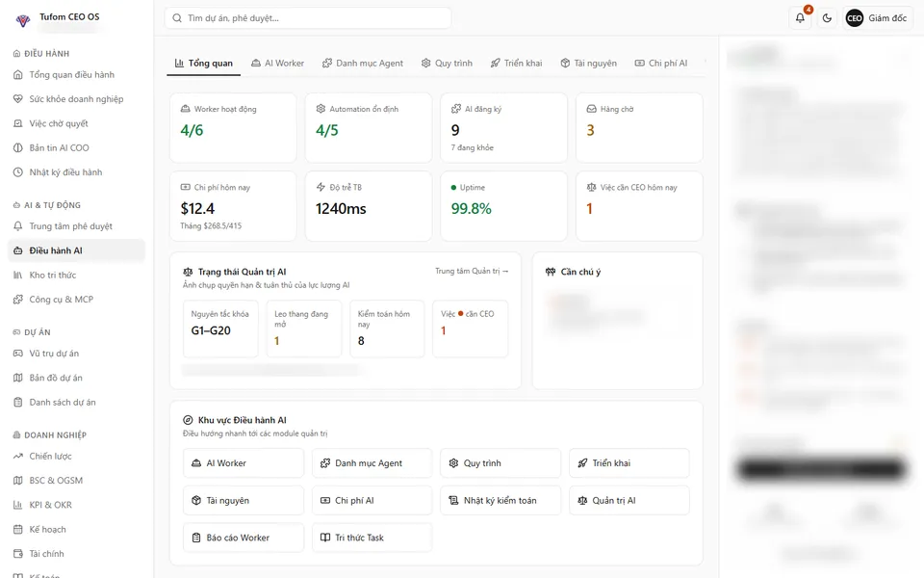
Task: Click the BSC & OGSM icon
Action: [x=17, y=481]
